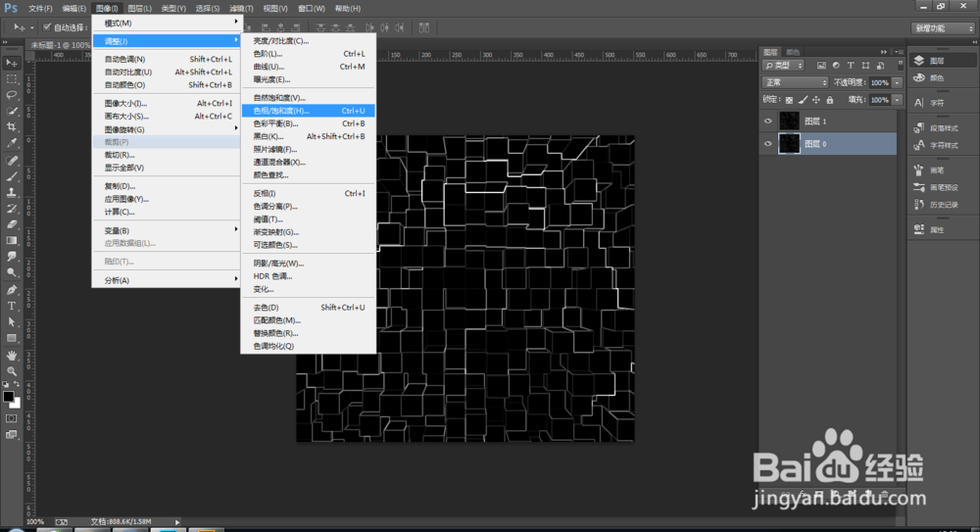980x532 pixels.
Task: Click the foreground color swatch
Action: click(x=8, y=397)
